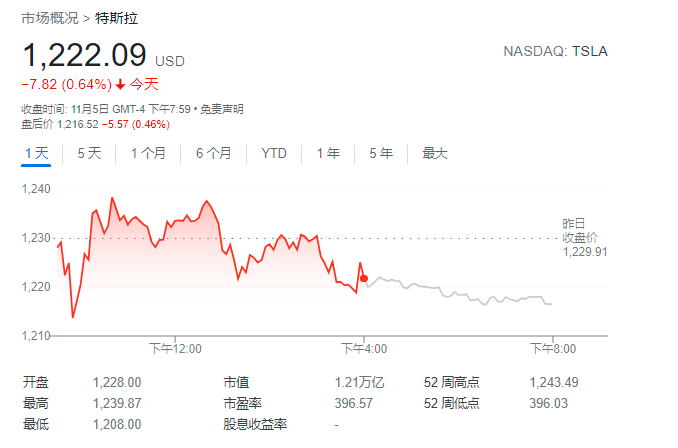Screen dimensions: 678x448
Task: Click the gray after-hours price line
Action: coord(460,294)
